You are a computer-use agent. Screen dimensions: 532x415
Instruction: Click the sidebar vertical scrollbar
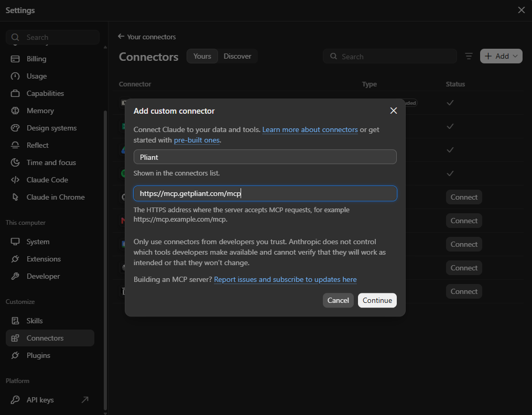[x=105, y=260]
